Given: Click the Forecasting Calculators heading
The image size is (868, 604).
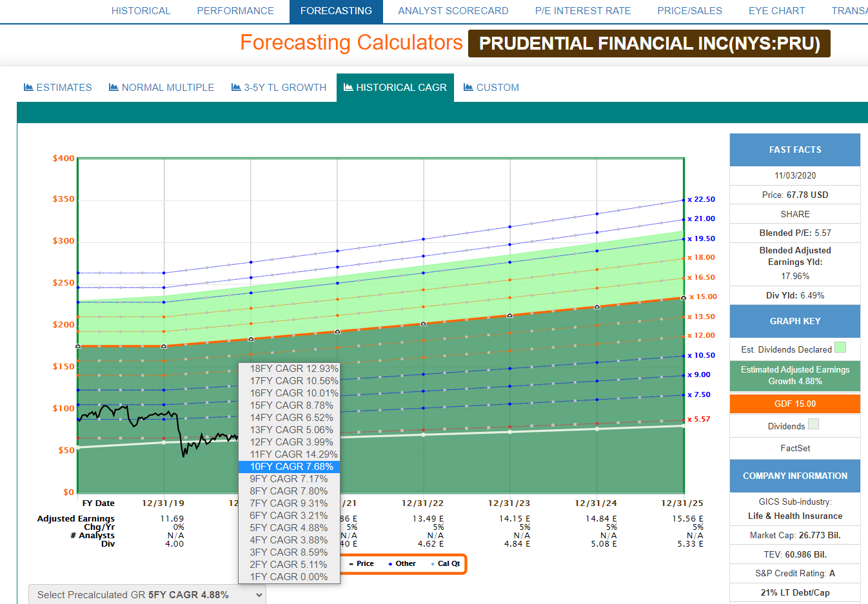Looking at the screenshot, I should pos(351,43).
